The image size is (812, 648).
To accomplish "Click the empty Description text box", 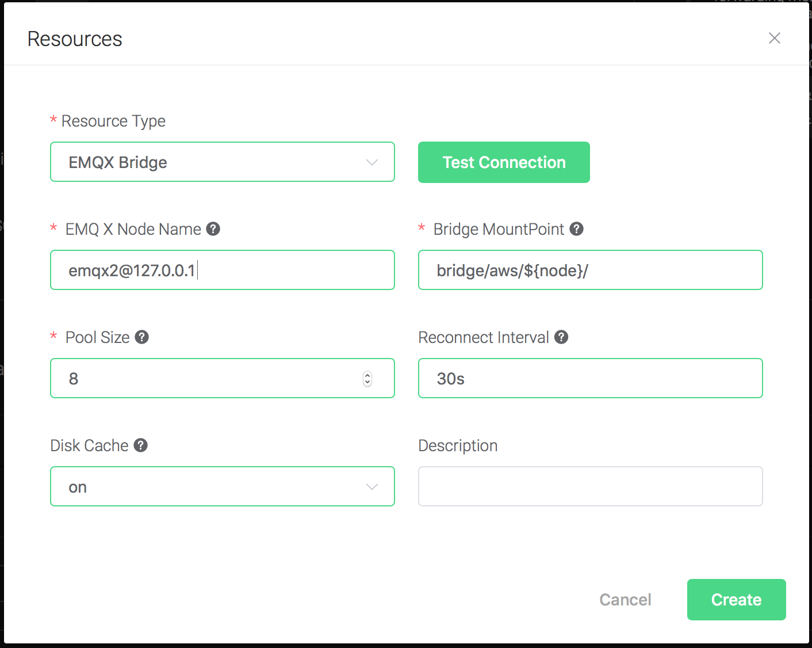I will pyautogui.click(x=591, y=486).
